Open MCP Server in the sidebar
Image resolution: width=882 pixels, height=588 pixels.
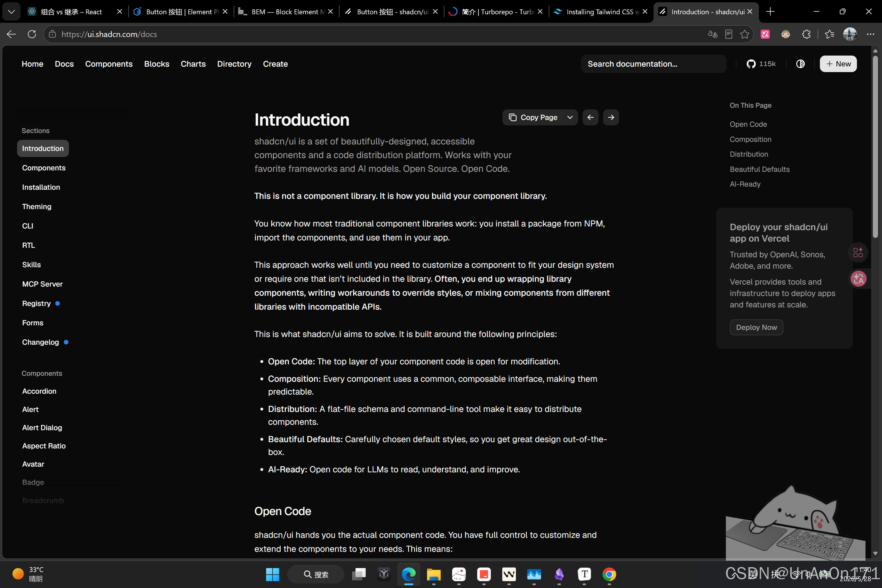click(42, 284)
